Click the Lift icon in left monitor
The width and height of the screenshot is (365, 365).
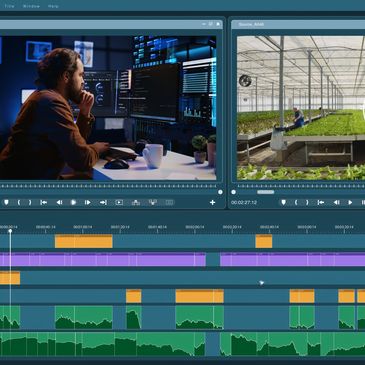[x=136, y=202]
